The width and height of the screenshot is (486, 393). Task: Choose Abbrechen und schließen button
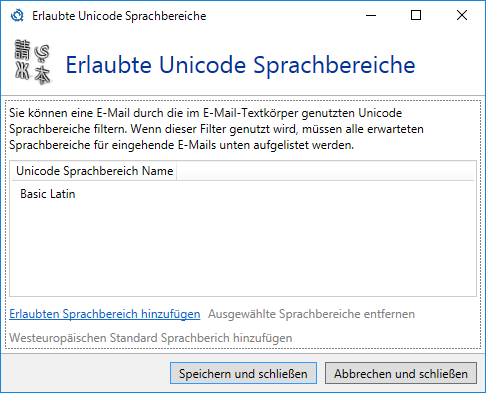[401, 373]
